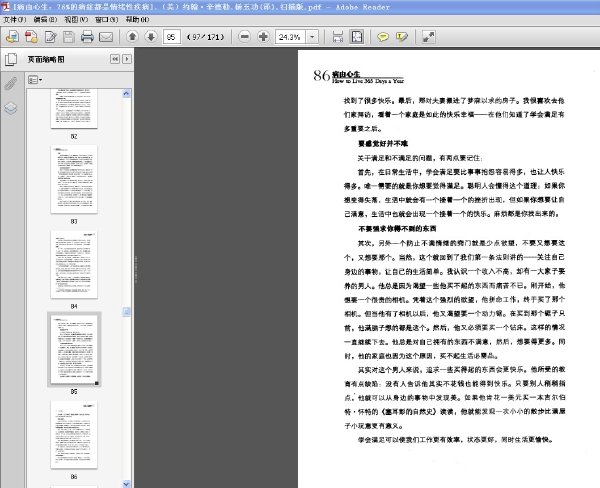
Task: Click the heading 要感觉好并不难
Action: pyautogui.click(x=383, y=144)
